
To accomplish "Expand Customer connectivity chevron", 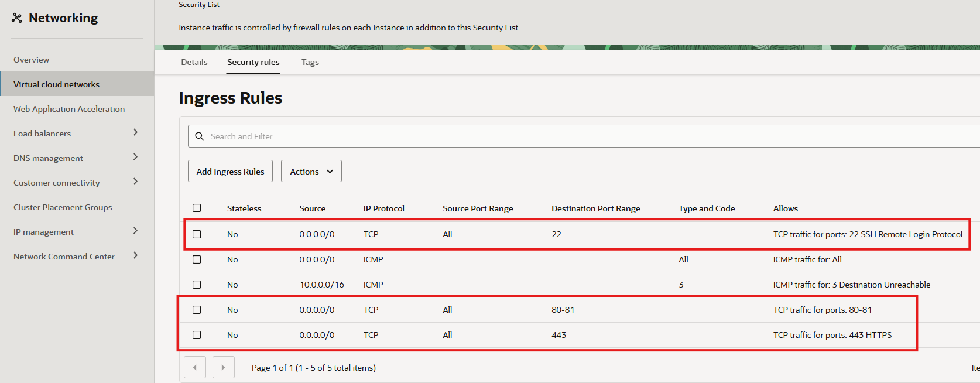I will 135,182.
